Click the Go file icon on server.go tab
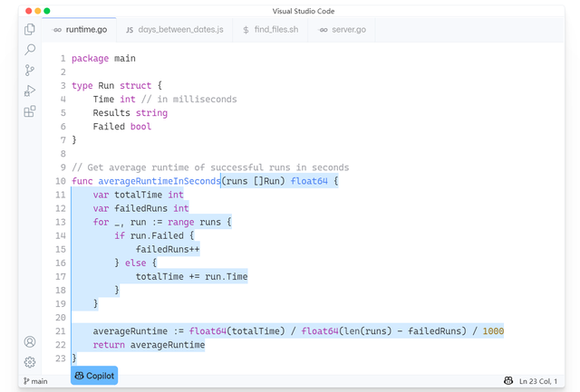Screen dimensions: 580x392 (x=323, y=30)
